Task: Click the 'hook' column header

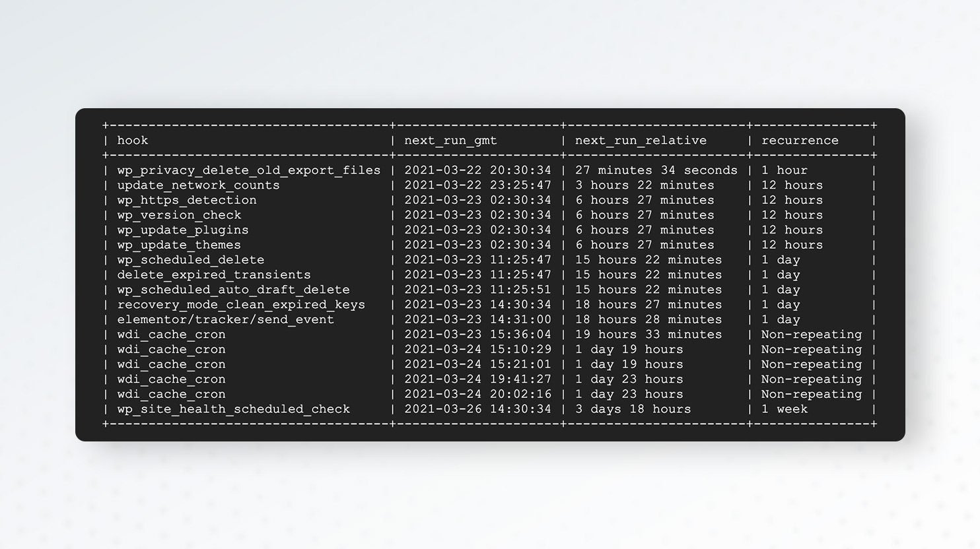Action: (x=133, y=141)
